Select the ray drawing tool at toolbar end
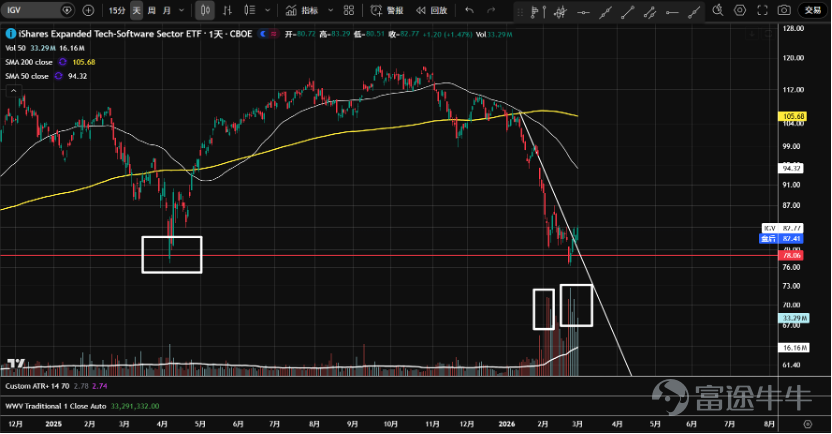The image size is (832, 434). pyautogui.click(x=695, y=11)
